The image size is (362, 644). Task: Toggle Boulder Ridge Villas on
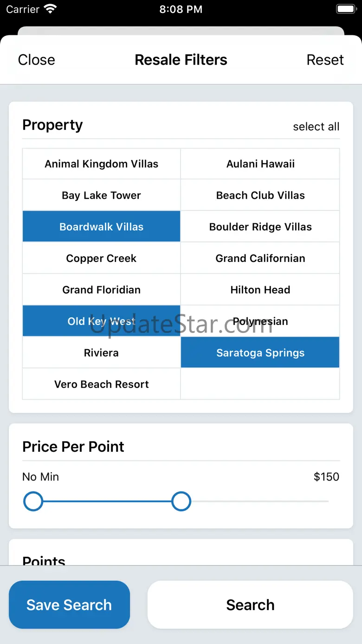[x=260, y=227]
